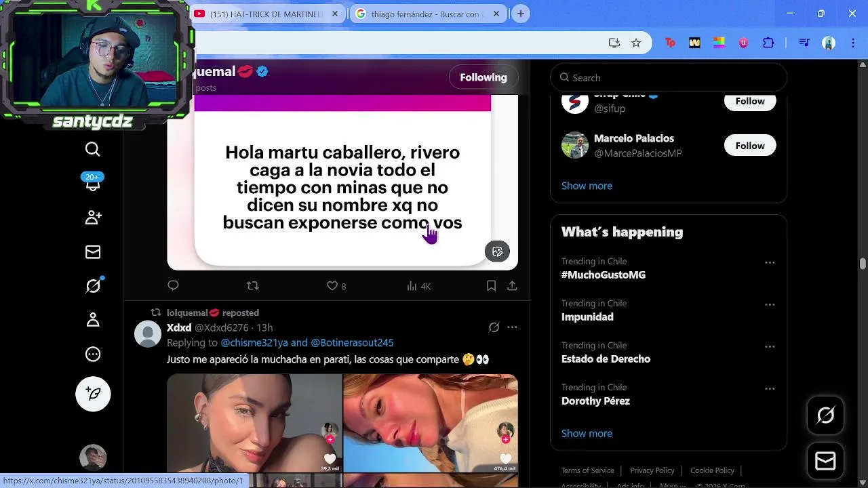Click the rainbow stripes extension icon
This screenshot has width=868, height=488.
point(719,43)
